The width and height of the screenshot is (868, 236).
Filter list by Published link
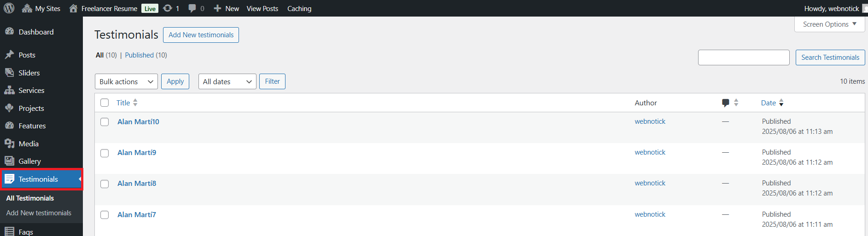pyautogui.click(x=140, y=55)
